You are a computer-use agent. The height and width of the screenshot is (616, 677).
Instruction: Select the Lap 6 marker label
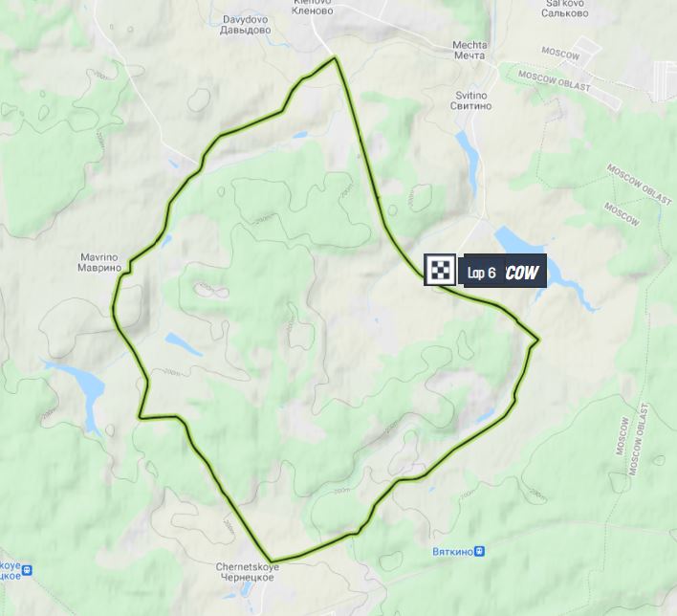point(481,273)
